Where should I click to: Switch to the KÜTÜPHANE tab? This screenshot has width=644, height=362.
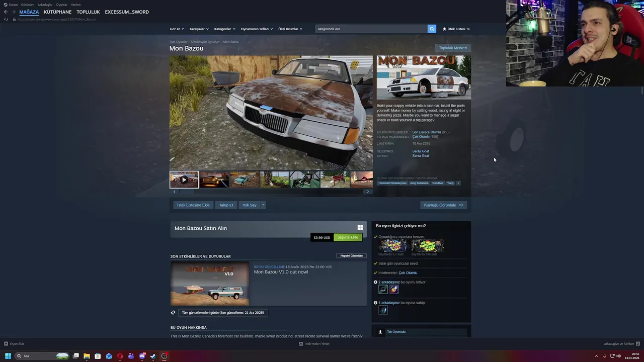coord(58,12)
